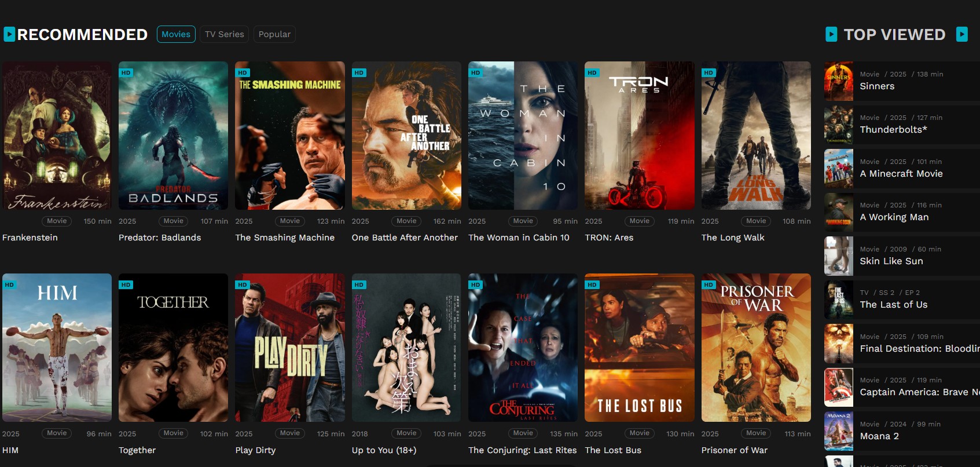
Task: Click the TRON: Ares title link
Action: click(609, 238)
